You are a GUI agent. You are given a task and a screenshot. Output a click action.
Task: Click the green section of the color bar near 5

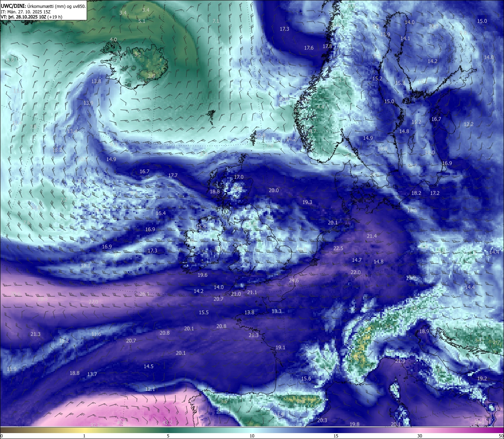(168, 430)
